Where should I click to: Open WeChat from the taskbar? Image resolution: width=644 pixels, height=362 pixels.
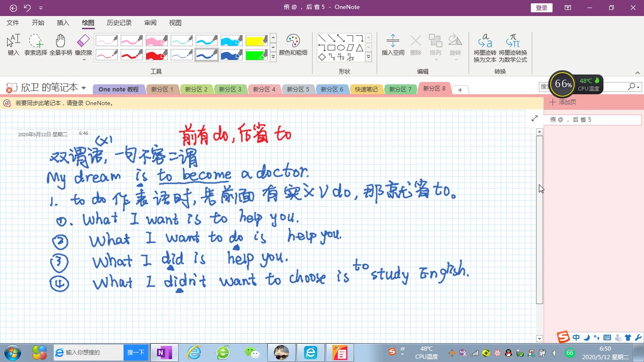(x=252, y=353)
